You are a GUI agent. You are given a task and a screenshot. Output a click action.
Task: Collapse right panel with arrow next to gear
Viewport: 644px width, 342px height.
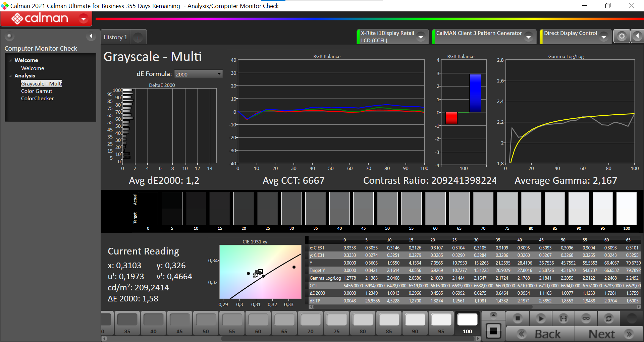637,36
